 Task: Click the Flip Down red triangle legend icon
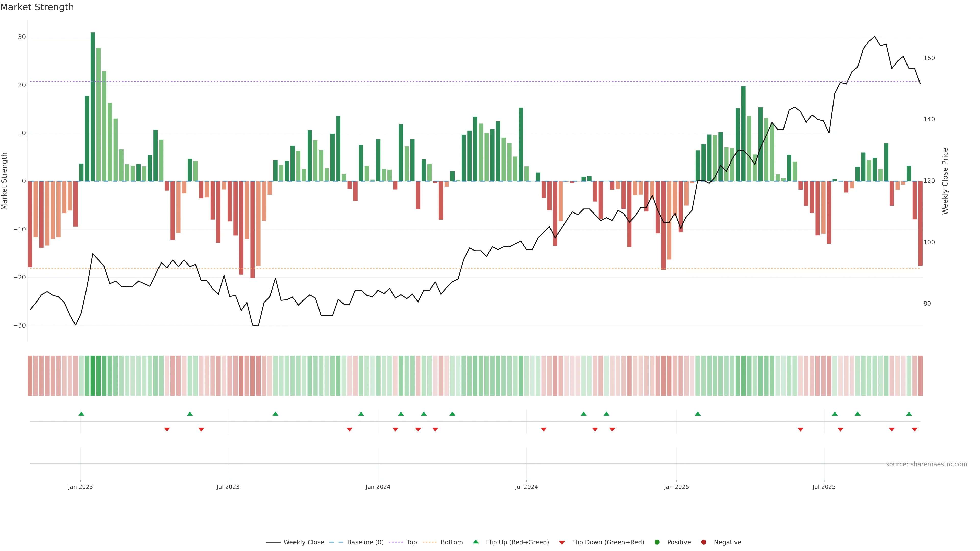(562, 543)
